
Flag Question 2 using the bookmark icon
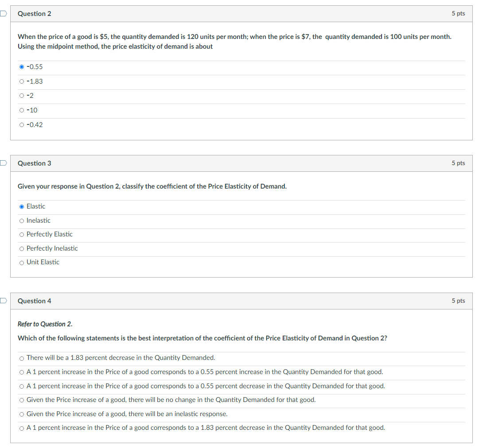tap(3, 13)
